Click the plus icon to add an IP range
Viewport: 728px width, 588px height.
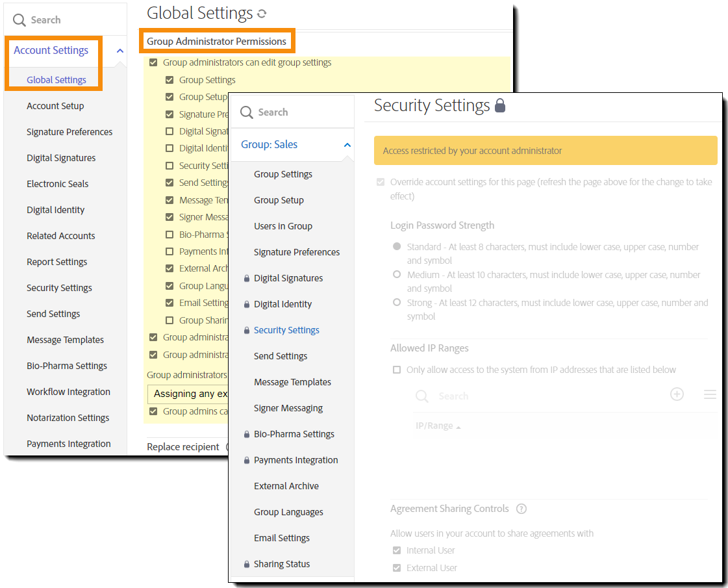677,395
